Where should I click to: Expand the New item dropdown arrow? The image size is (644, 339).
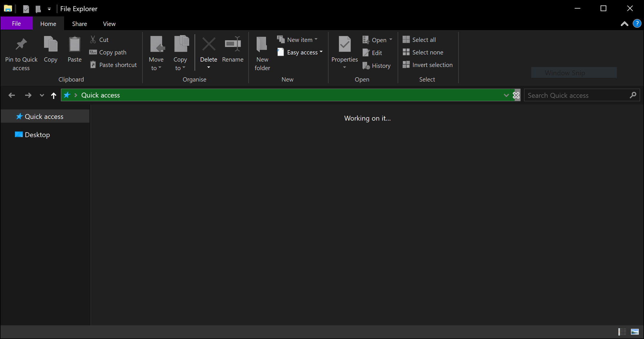[x=316, y=39]
